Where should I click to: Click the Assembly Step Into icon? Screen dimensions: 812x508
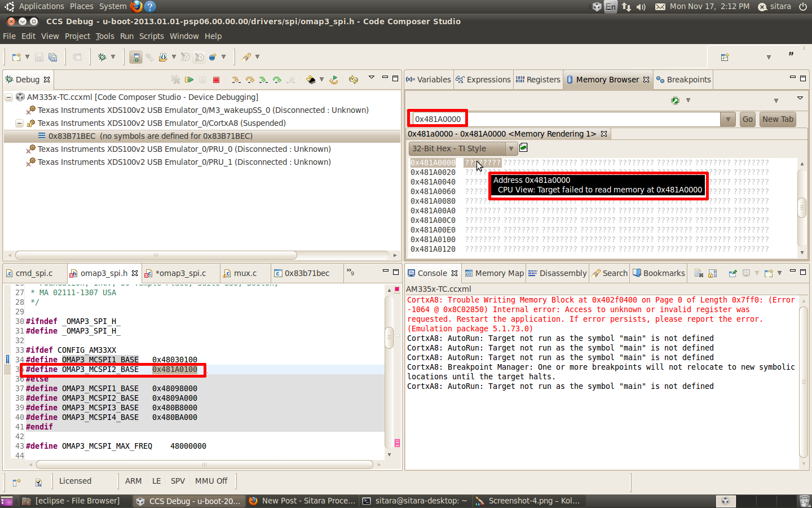point(263,80)
